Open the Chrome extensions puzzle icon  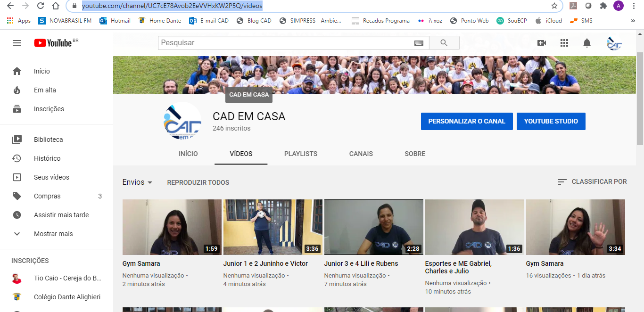(603, 6)
